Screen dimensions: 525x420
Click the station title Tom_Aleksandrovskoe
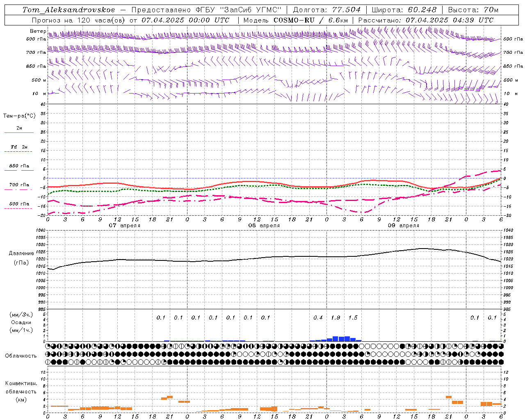point(68,10)
